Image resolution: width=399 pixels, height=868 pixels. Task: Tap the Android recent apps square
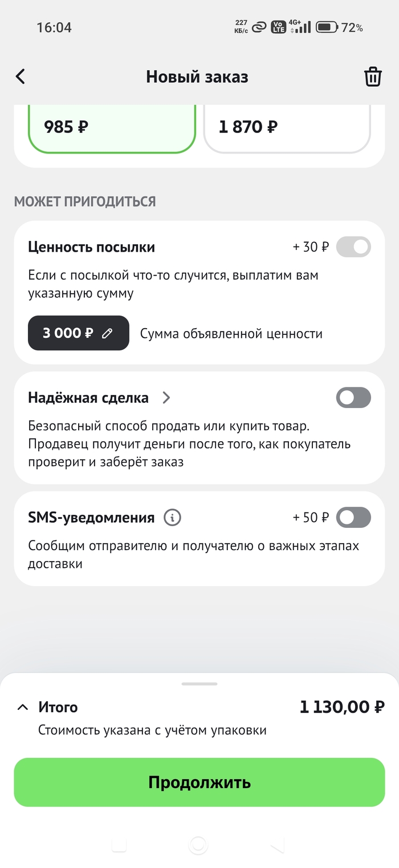tap(119, 845)
